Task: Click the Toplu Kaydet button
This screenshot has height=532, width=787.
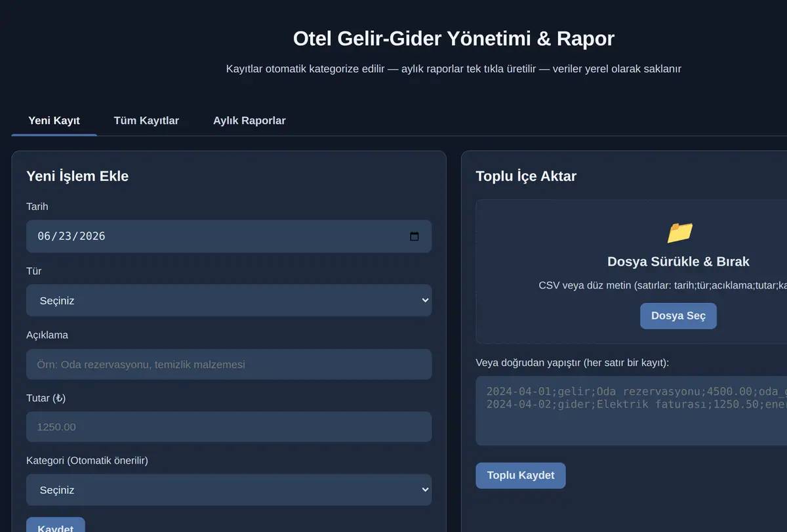Action: pos(521,476)
